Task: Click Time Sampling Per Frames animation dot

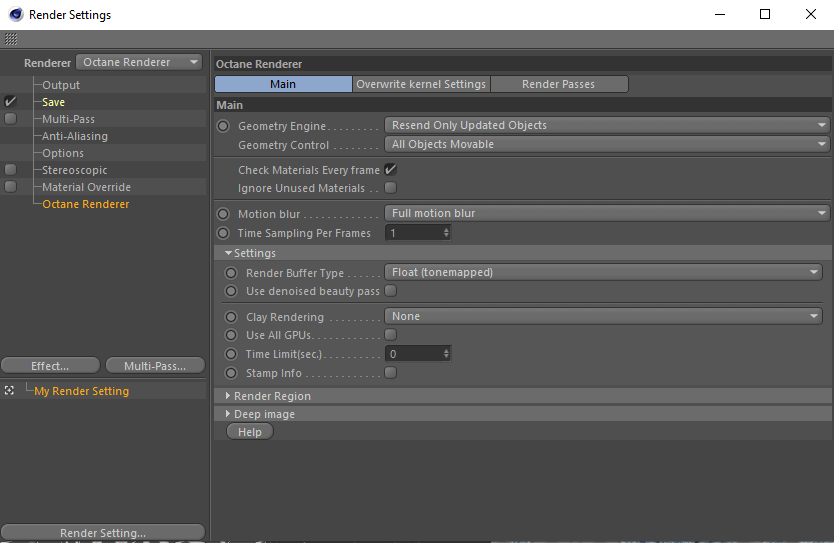Action: click(223, 233)
